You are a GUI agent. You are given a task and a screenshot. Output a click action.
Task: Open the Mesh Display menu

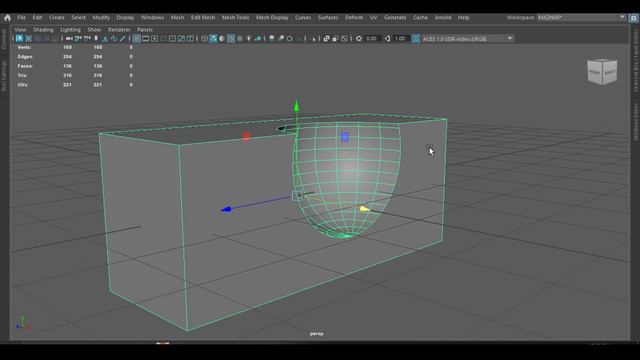pyautogui.click(x=272, y=18)
